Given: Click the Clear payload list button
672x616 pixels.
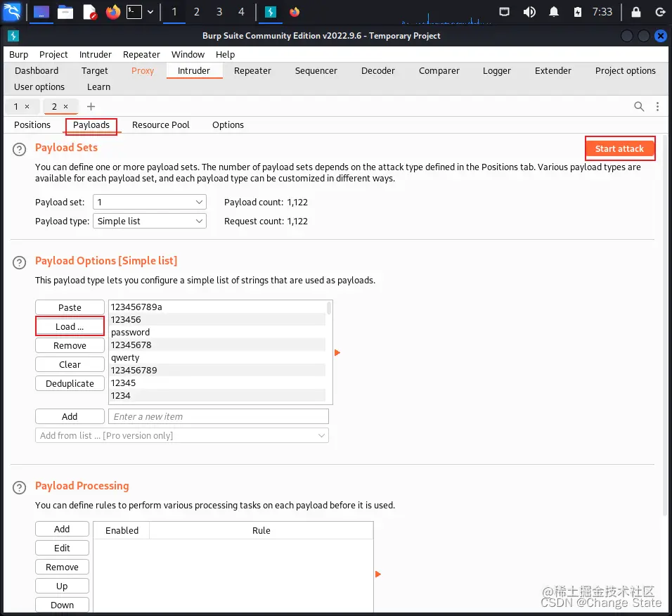Looking at the screenshot, I should pyautogui.click(x=70, y=364).
